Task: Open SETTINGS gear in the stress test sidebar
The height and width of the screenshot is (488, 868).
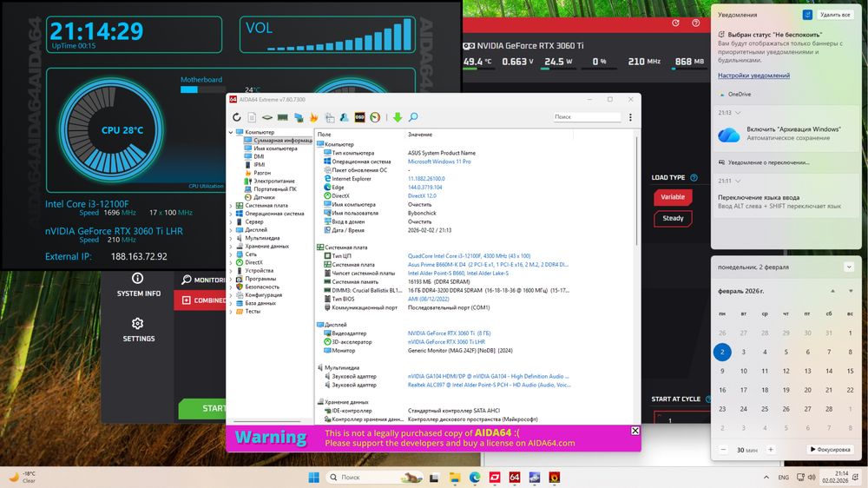Action: (x=138, y=330)
